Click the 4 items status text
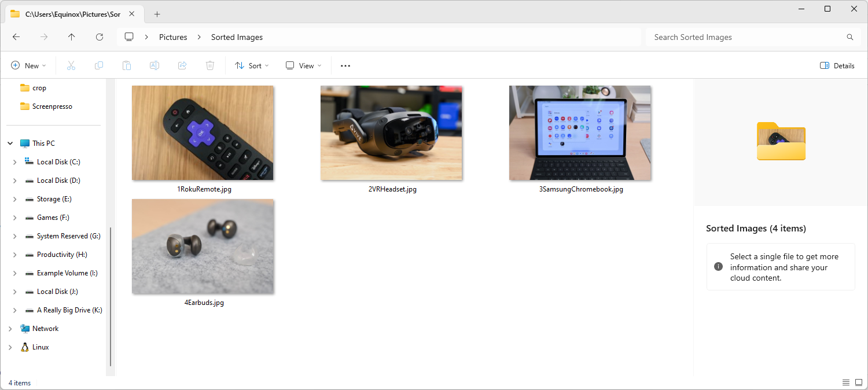Image resolution: width=868 pixels, height=390 pixels. click(20, 382)
